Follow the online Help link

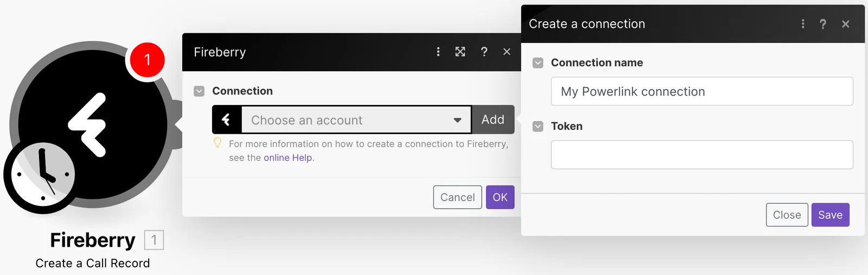pyautogui.click(x=288, y=158)
